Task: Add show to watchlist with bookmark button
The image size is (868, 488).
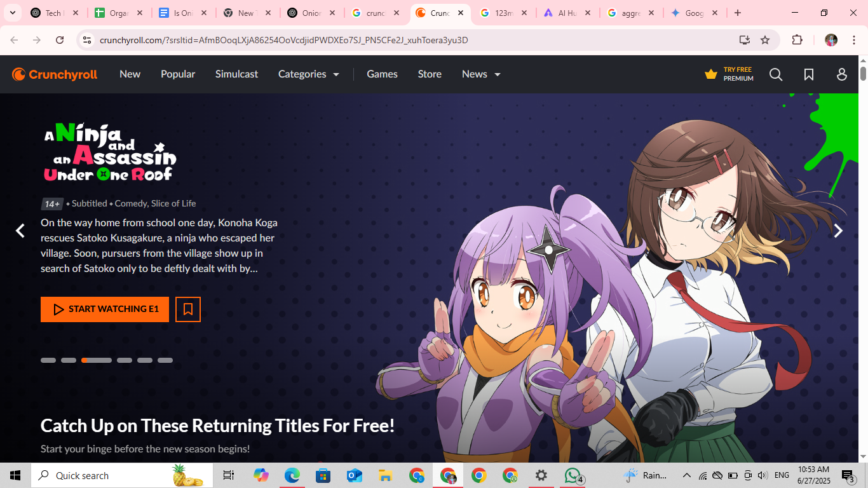Action: [188, 309]
